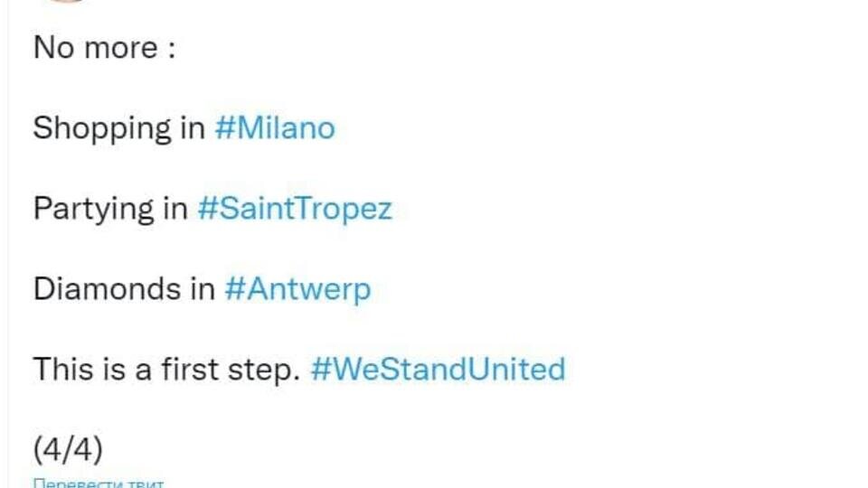Click the word "step." before #WeStandUnited
Viewport: 868px width, 488px height.
pyautogui.click(x=264, y=371)
